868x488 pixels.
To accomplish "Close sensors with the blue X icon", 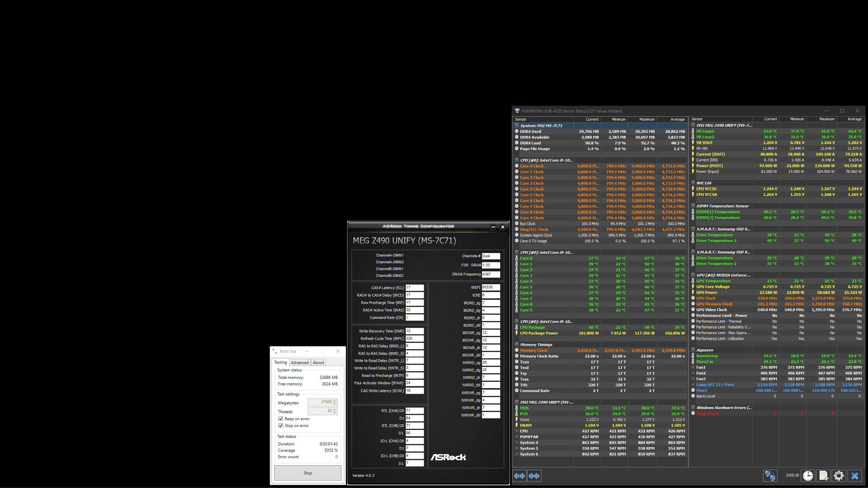I will click(855, 475).
